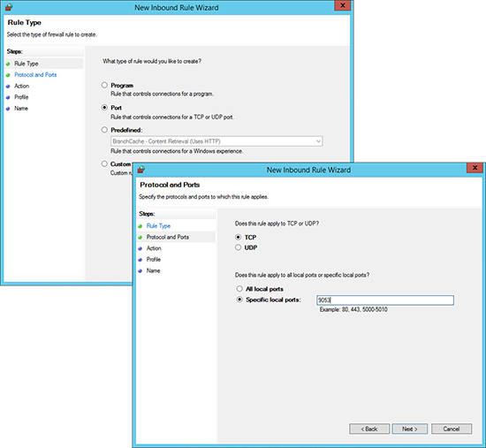Viewport: 486px width, 448px height.
Task: Click the Cancel button
Action: point(452,429)
